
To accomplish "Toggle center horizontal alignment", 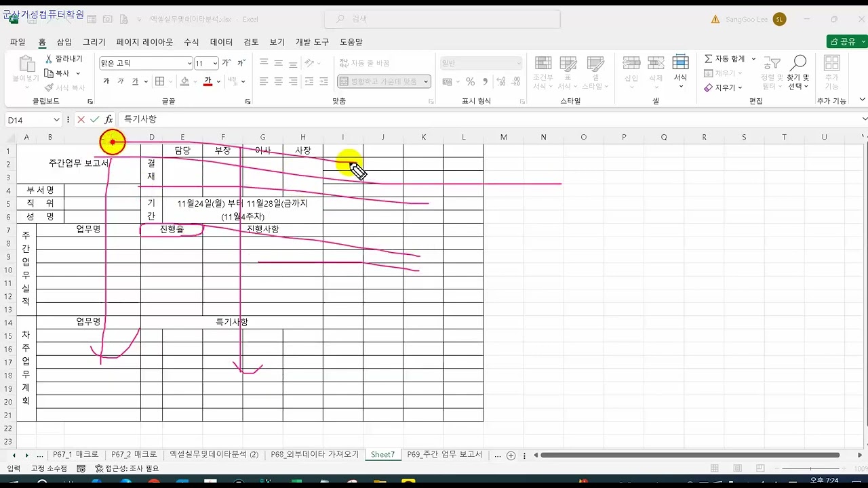I will (279, 81).
